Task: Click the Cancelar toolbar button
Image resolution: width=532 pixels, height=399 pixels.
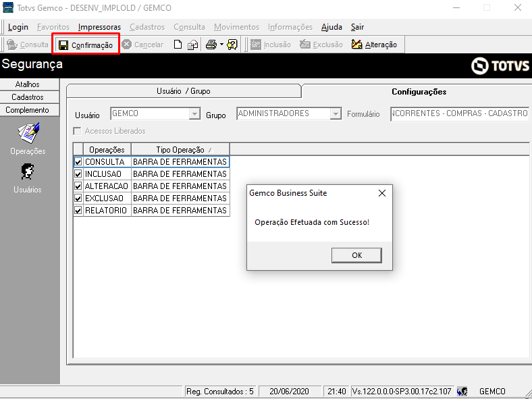Action: [x=143, y=45]
